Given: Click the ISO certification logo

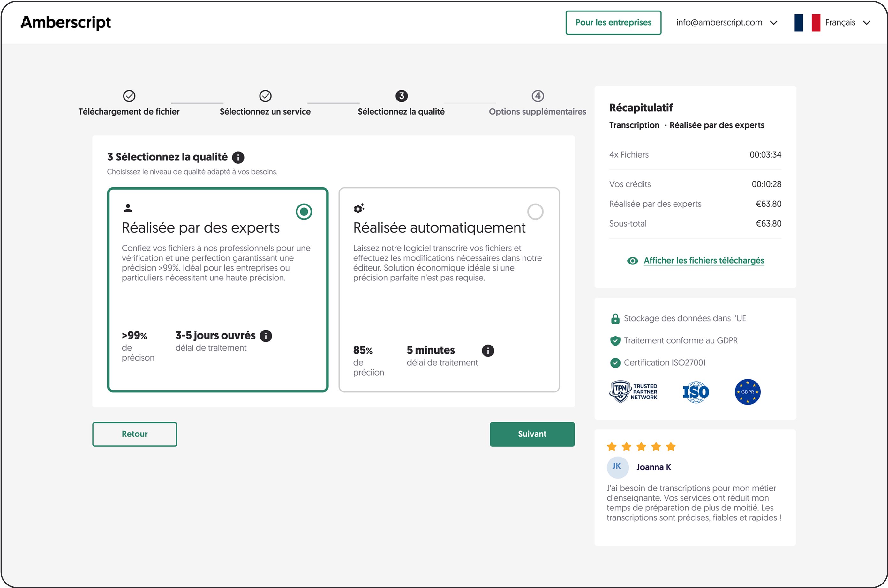Looking at the screenshot, I should coord(696,392).
